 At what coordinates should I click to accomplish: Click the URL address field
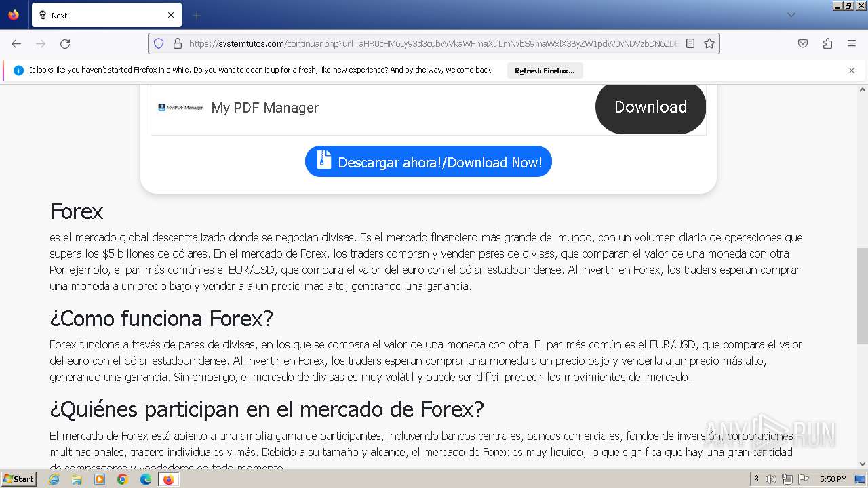[434, 43]
